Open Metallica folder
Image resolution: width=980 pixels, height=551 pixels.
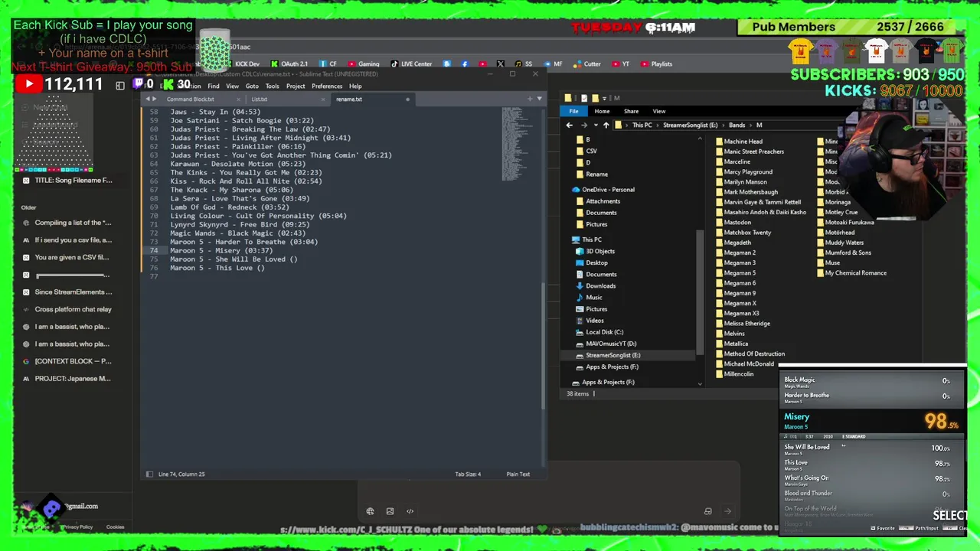[x=732, y=344]
